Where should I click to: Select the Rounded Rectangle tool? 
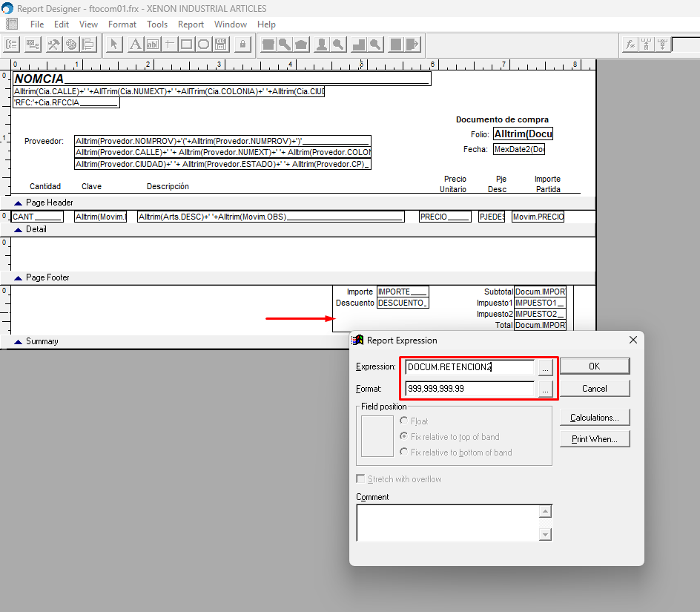[x=204, y=45]
